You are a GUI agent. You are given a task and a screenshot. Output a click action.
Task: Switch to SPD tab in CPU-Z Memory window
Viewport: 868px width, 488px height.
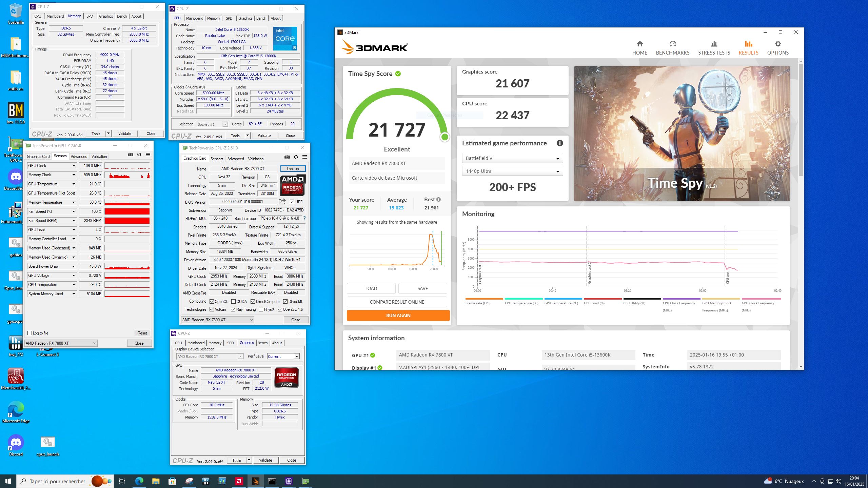pos(90,16)
